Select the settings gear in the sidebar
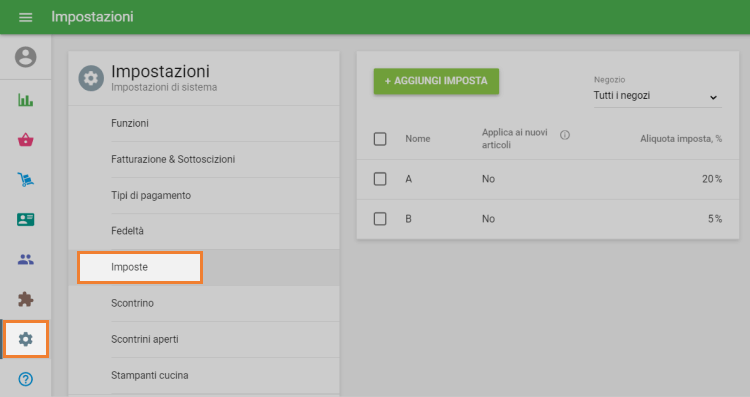The height and width of the screenshot is (397, 750). coord(25,339)
